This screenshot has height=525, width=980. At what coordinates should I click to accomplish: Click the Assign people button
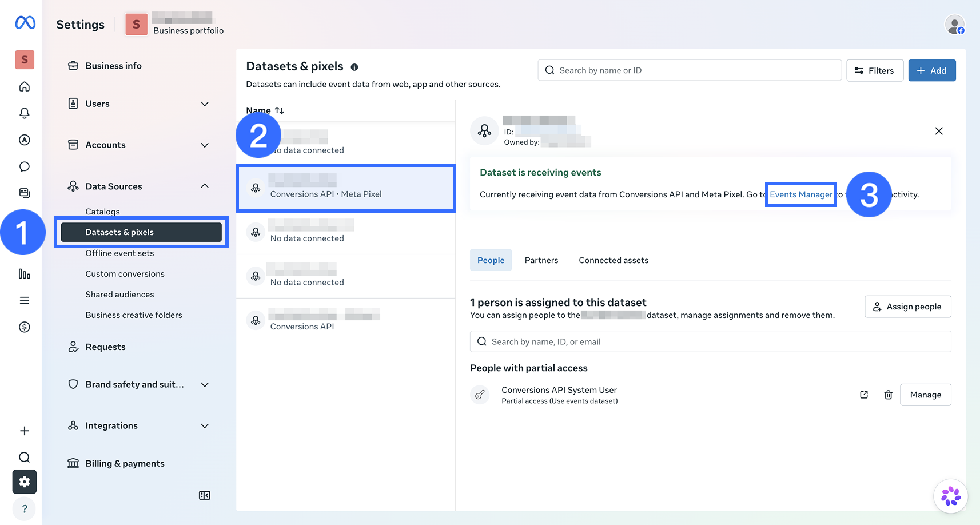[908, 307]
